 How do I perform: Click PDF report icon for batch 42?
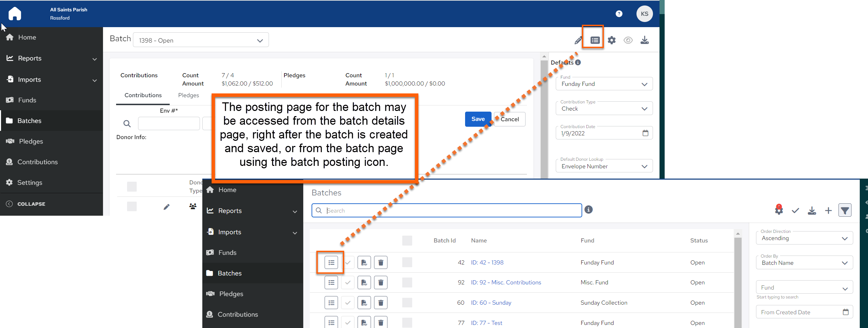[364, 262]
